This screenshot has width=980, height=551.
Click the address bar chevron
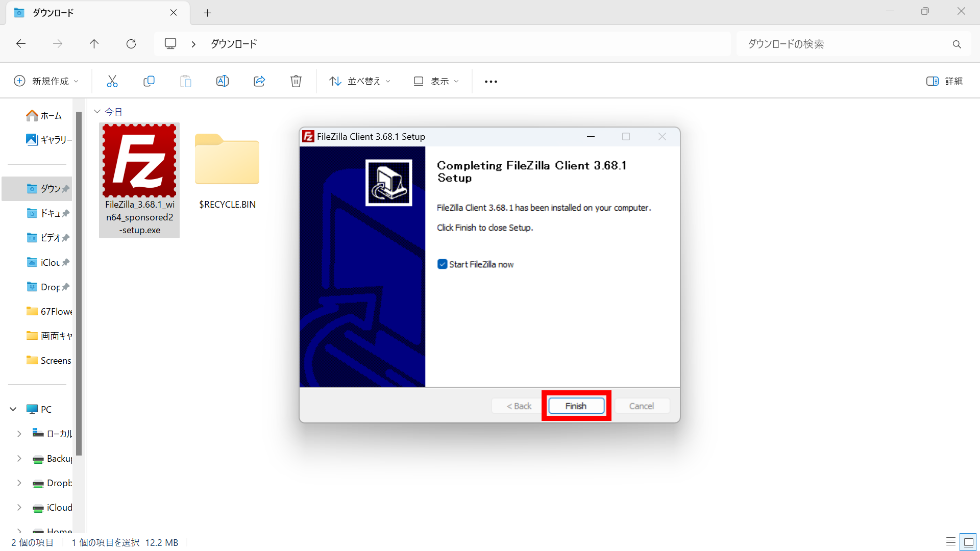point(193,44)
